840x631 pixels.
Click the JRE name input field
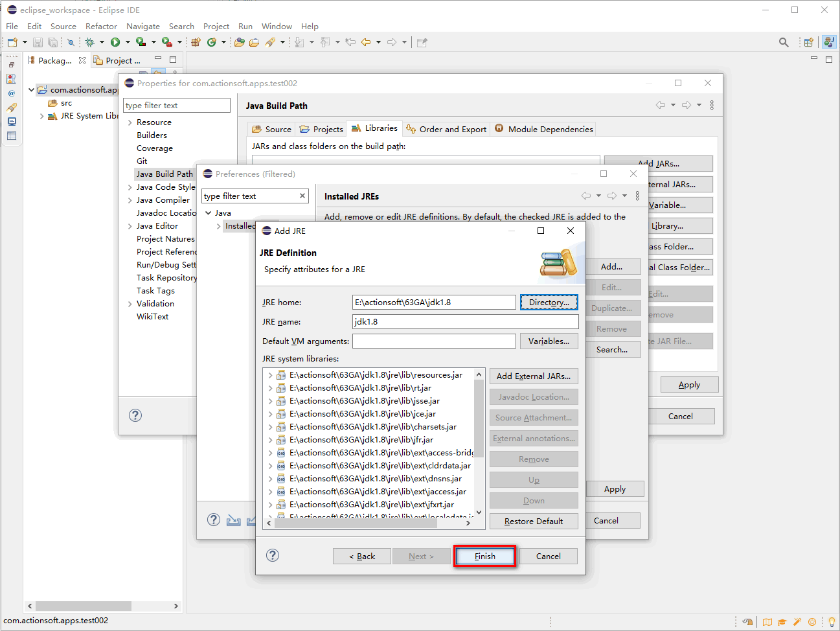[x=465, y=322]
